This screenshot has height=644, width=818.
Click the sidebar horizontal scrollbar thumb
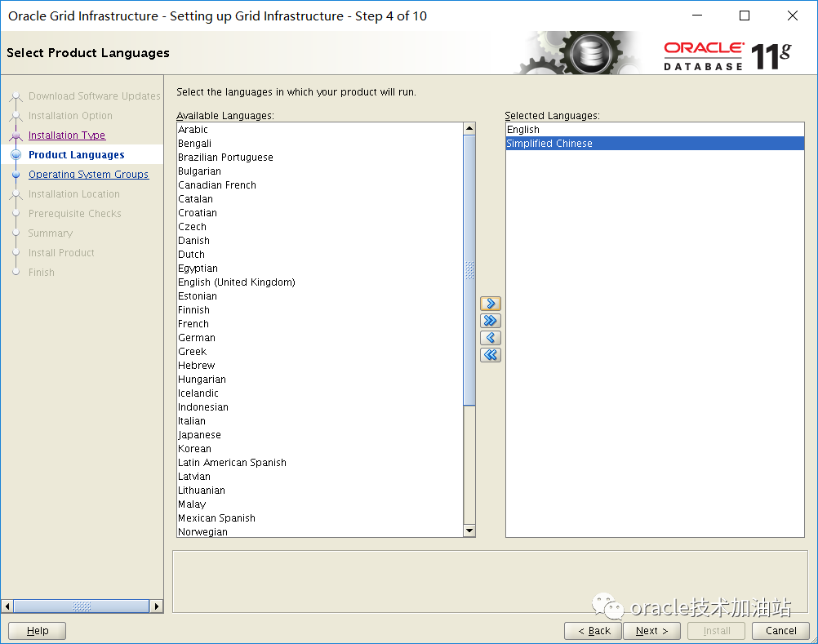click(82, 606)
